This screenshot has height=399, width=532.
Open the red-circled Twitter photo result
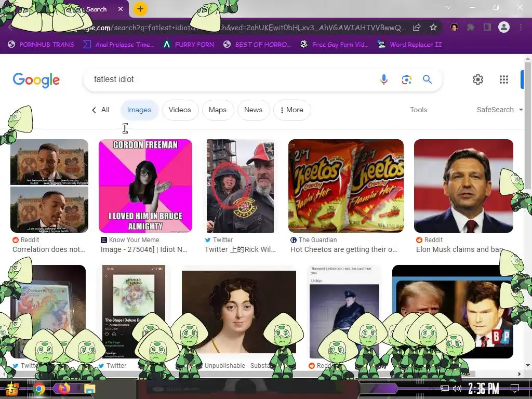pyautogui.click(x=240, y=186)
